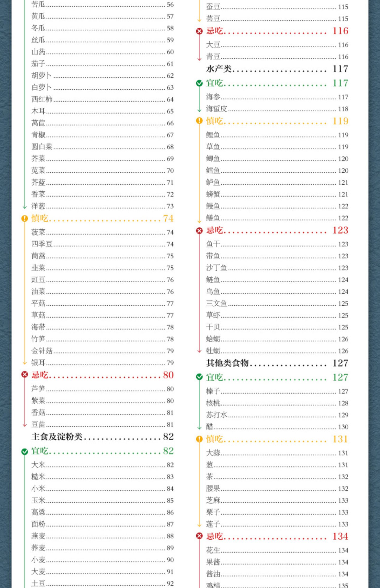Click the red 忌吃 heading at page 123
Viewport: 380px width, 588px height.
click(x=214, y=230)
